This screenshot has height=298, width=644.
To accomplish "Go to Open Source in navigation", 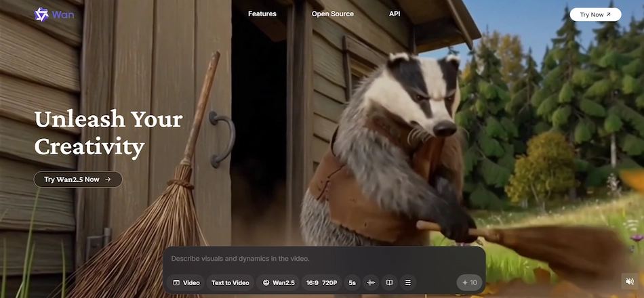I will 332,14.
